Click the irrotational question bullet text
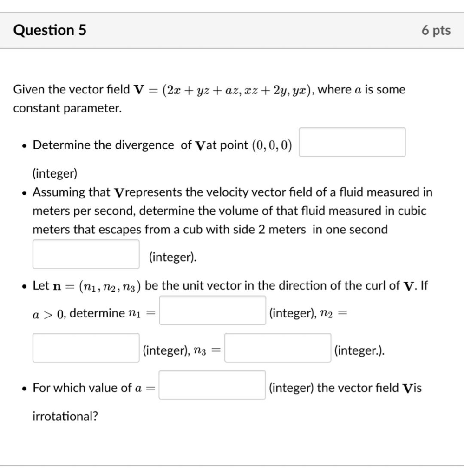The width and height of the screenshot is (464, 476). tap(93, 387)
